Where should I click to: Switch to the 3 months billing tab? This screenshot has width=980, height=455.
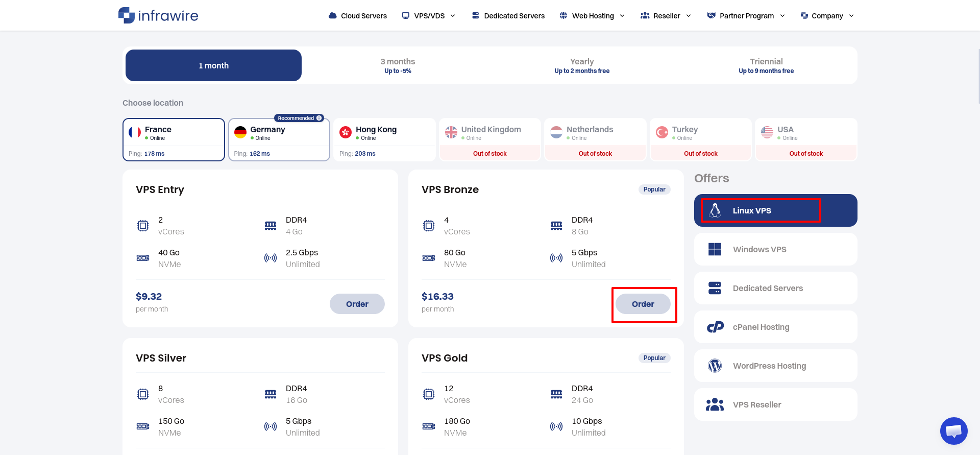coord(398,65)
